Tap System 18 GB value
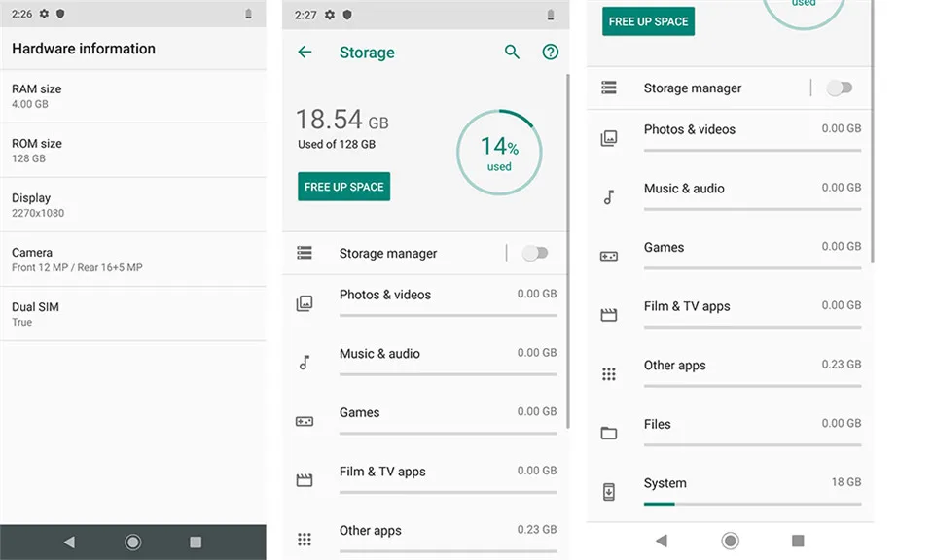934x560 pixels. [x=846, y=482]
